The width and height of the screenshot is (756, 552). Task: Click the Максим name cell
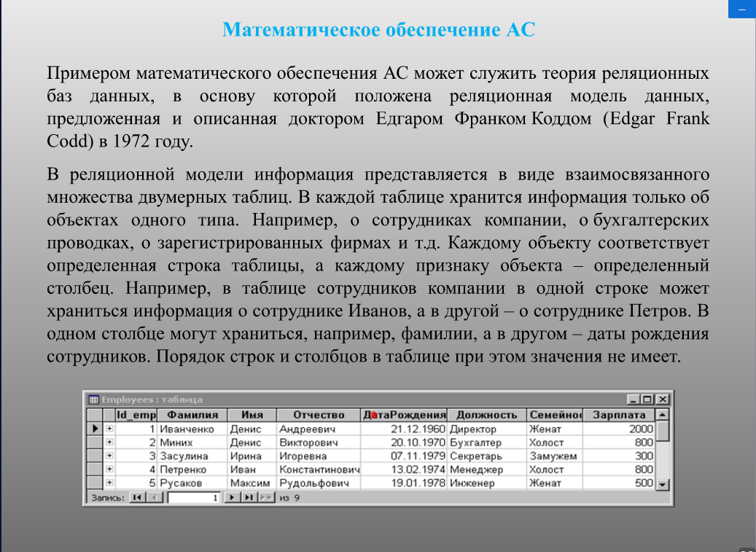252,483
